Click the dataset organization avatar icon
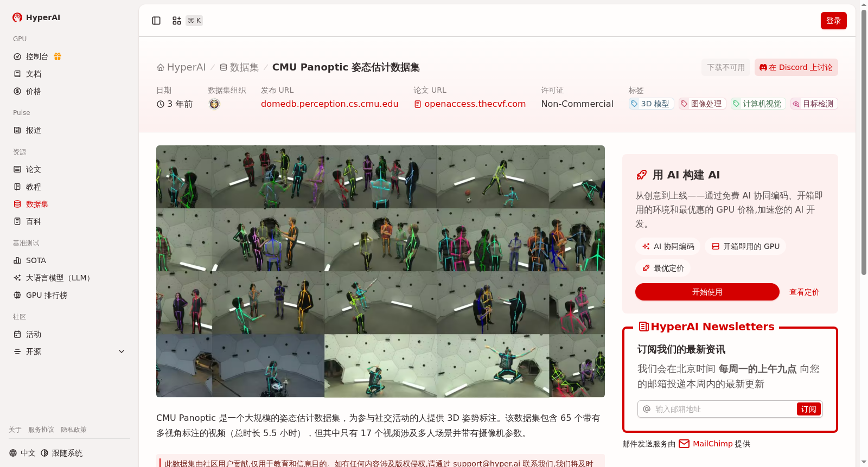The width and height of the screenshot is (868, 467). (214, 104)
